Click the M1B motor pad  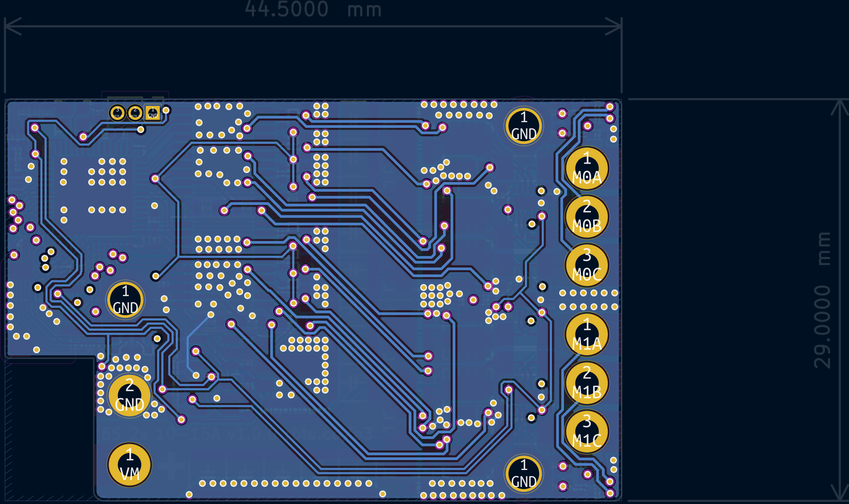pyautogui.click(x=587, y=383)
